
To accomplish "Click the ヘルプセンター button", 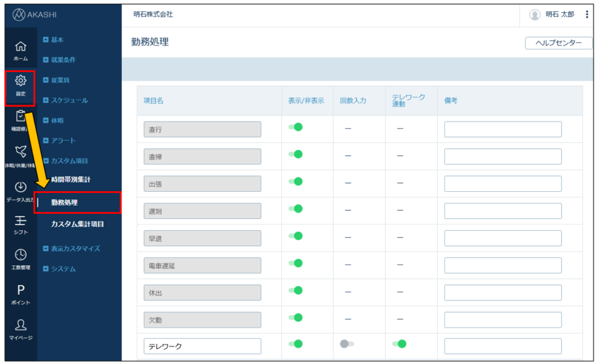I will pyautogui.click(x=558, y=43).
